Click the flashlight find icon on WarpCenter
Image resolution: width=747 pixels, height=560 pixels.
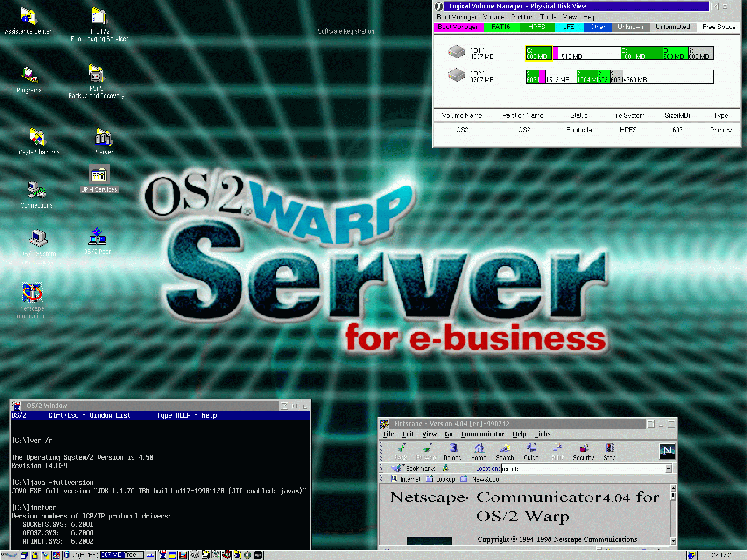tap(45, 555)
